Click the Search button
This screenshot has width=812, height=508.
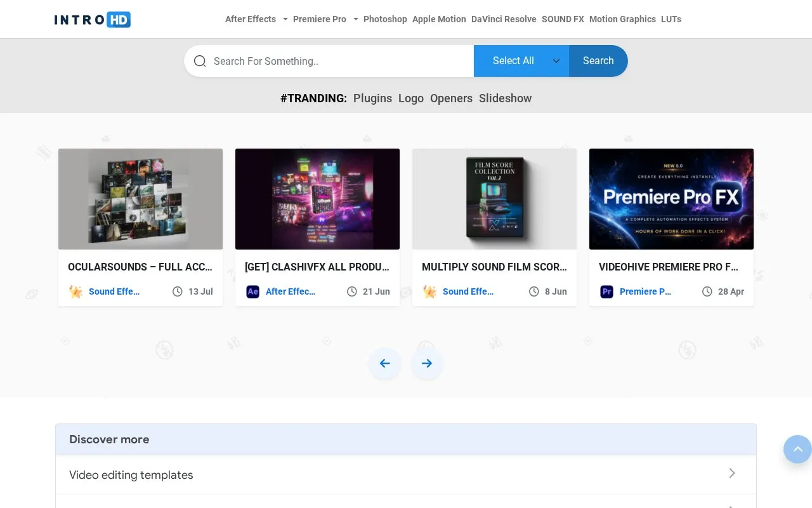click(x=598, y=61)
